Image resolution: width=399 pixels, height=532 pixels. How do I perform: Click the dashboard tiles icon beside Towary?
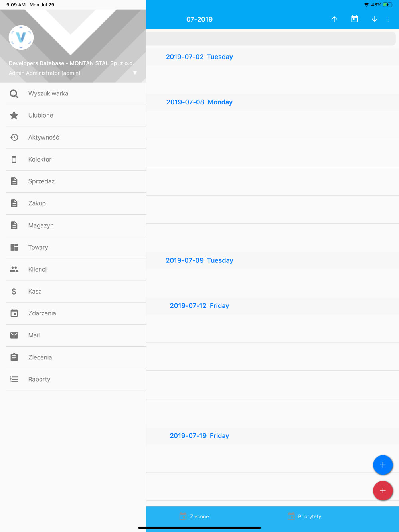[14, 247]
